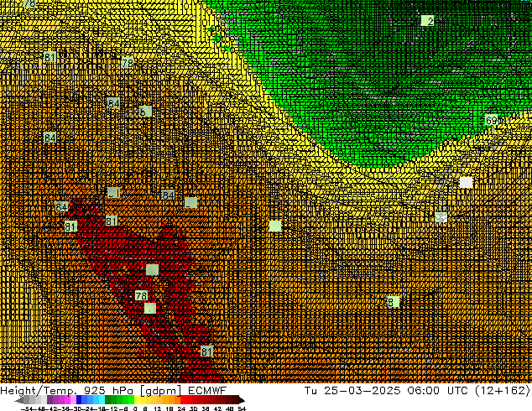Click the contour label '69' on the map
The image size is (532, 411).
491,120
